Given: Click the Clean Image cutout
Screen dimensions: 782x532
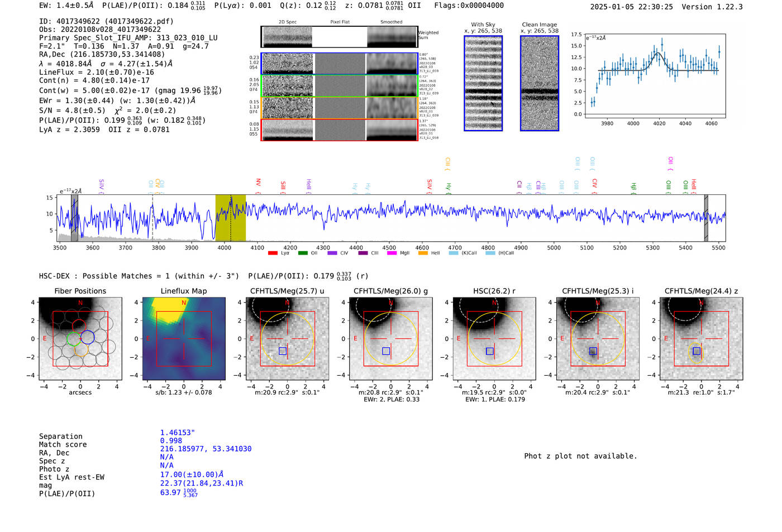Looking at the screenshot, I should click(x=540, y=83).
